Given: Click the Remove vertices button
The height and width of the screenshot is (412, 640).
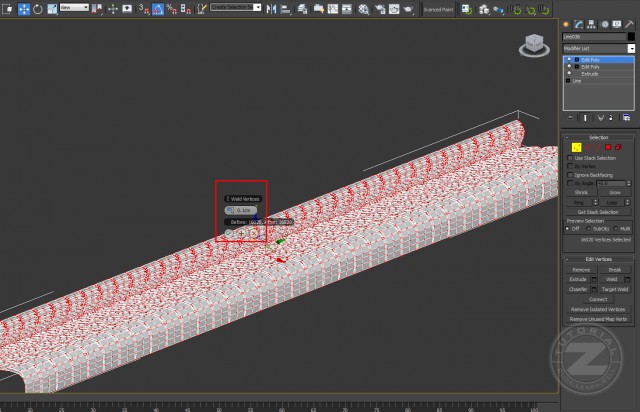Looking at the screenshot, I should (581, 270).
